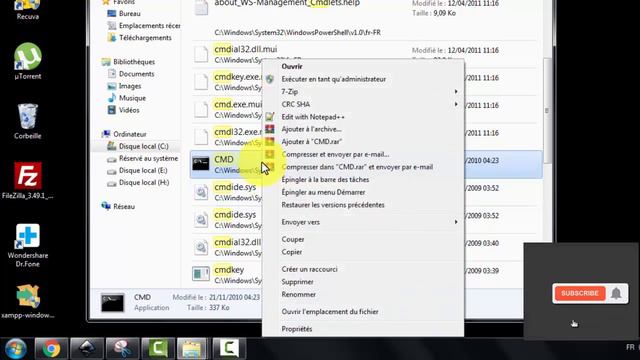The height and width of the screenshot is (360, 640).
Task: Select the about_WS-Management_Cmdlets.help file
Action: (x=287, y=3)
